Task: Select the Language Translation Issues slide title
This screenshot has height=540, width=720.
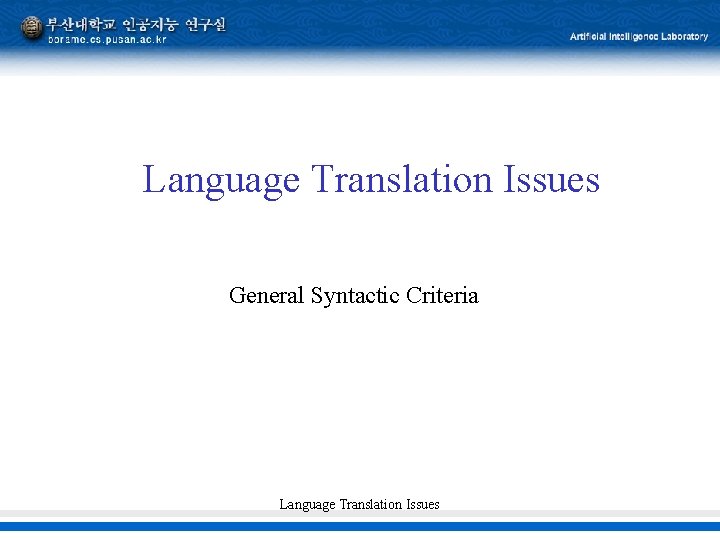Action: click(371, 180)
